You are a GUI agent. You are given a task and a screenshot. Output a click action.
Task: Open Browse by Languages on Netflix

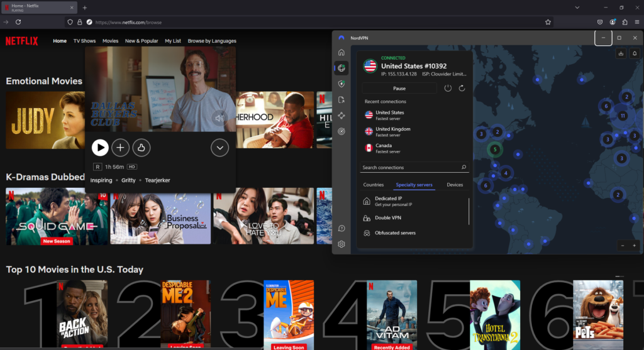click(212, 41)
